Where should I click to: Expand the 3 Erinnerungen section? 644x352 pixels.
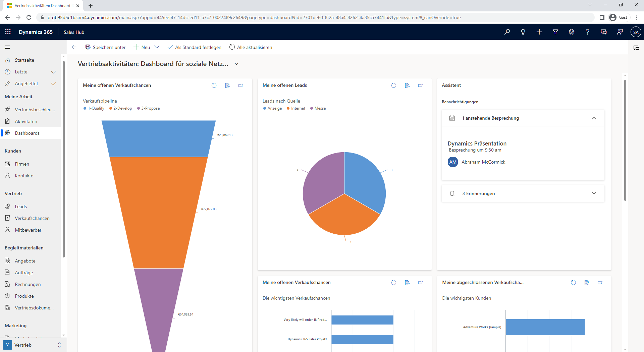click(594, 193)
